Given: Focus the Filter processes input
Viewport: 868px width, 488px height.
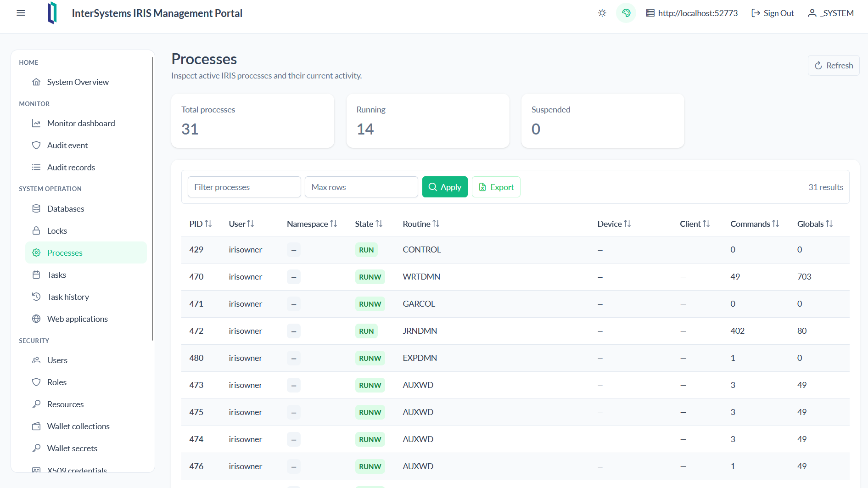Looking at the screenshot, I should [244, 187].
